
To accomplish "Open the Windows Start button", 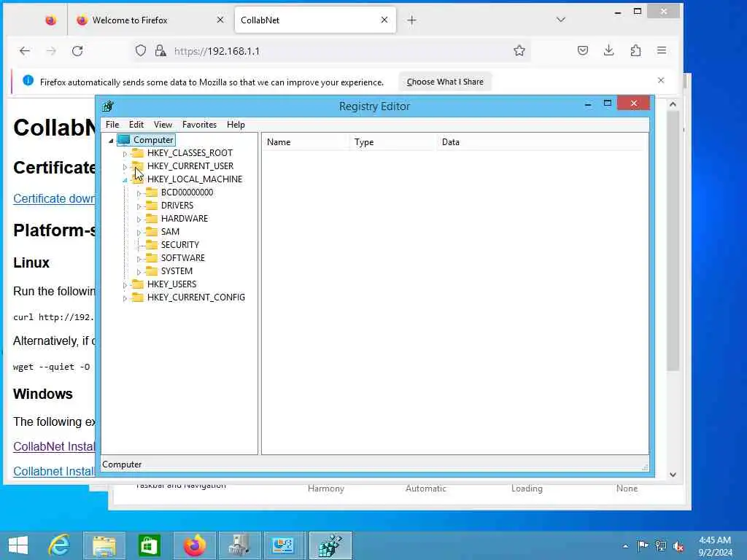I will (x=18, y=545).
